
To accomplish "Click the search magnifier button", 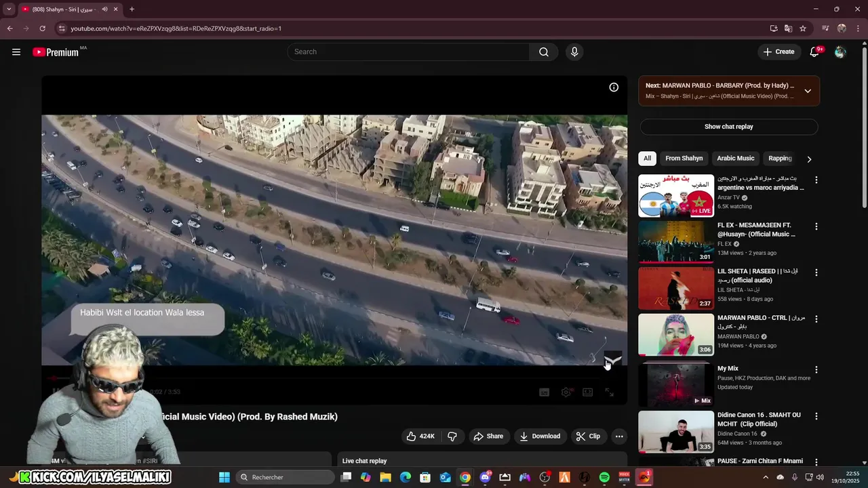I will pos(544,52).
